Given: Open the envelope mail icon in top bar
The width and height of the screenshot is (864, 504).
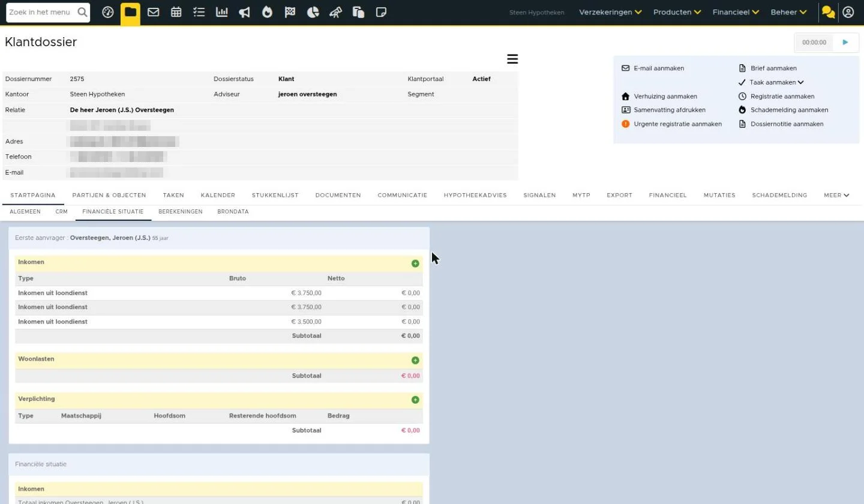Looking at the screenshot, I should [154, 12].
